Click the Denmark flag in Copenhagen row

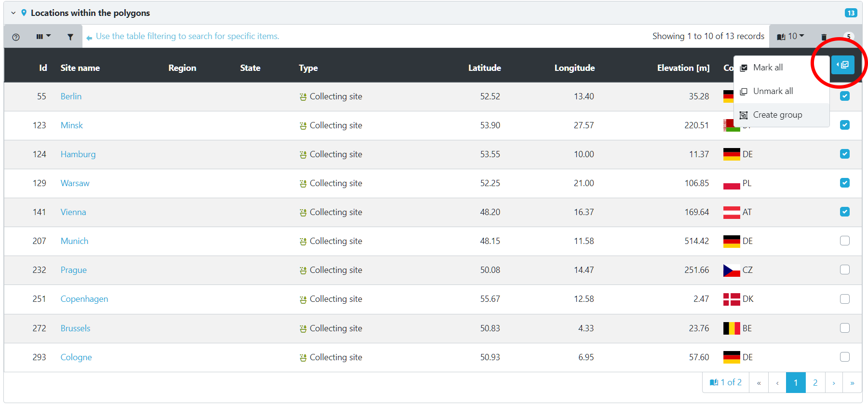coord(731,299)
